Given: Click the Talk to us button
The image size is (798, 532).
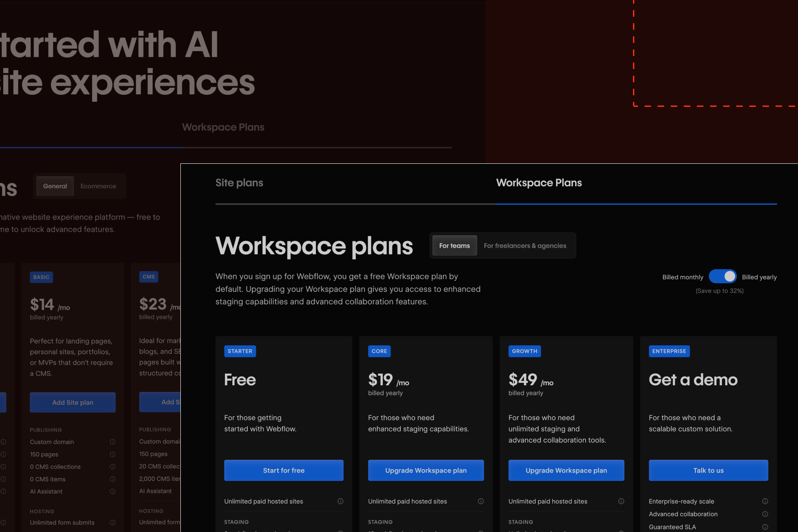Looking at the screenshot, I should [x=708, y=470].
